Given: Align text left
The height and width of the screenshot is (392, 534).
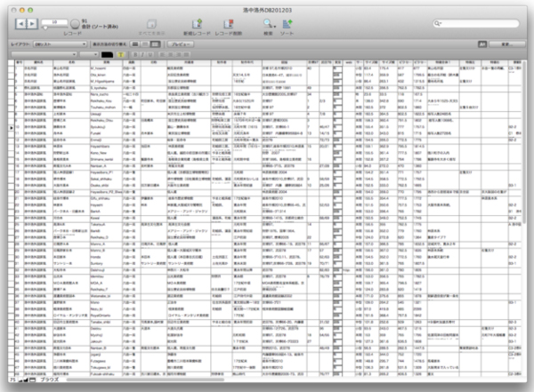Looking at the screenshot, I should pos(163,54).
